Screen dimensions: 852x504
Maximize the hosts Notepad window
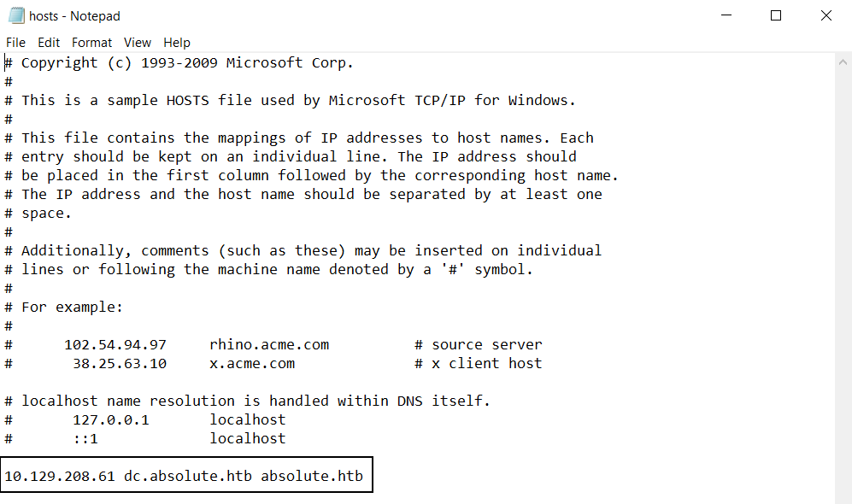776,15
